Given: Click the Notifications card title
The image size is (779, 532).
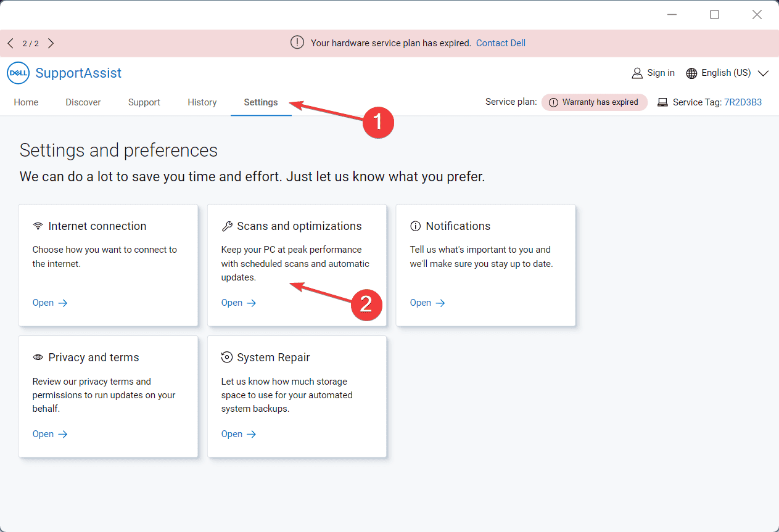Looking at the screenshot, I should point(458,226).
